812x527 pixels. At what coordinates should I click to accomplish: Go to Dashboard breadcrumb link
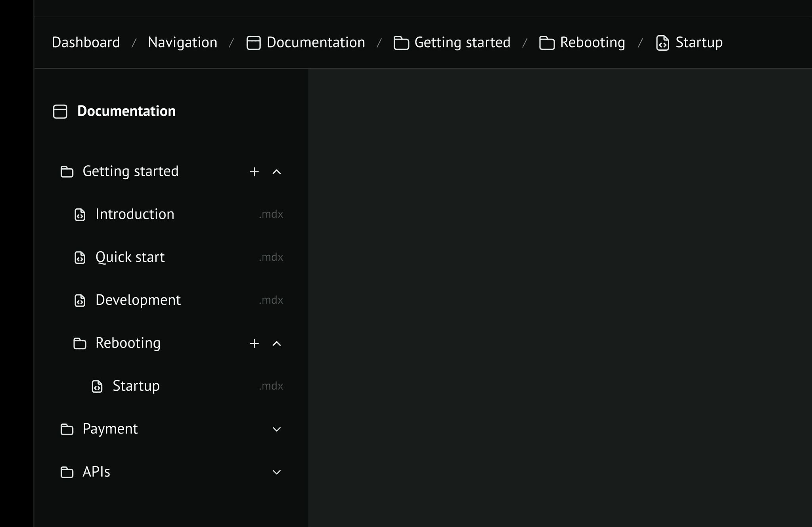point(86,42)
